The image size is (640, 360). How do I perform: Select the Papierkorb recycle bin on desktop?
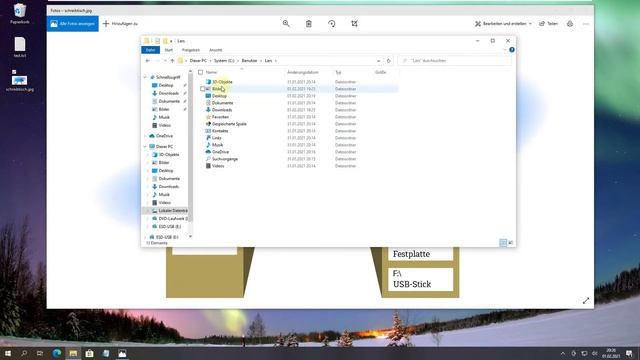point(20,13)
